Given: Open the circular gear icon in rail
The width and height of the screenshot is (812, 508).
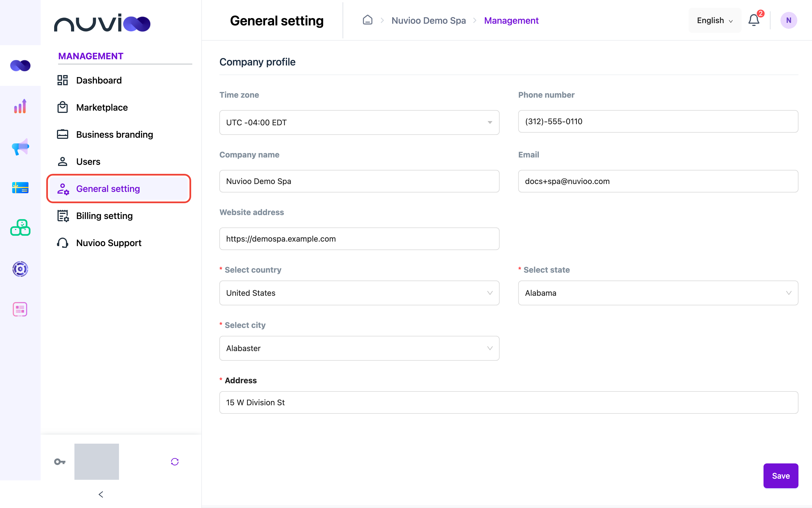Looking at the screenshot, I should tap(20, 269).
